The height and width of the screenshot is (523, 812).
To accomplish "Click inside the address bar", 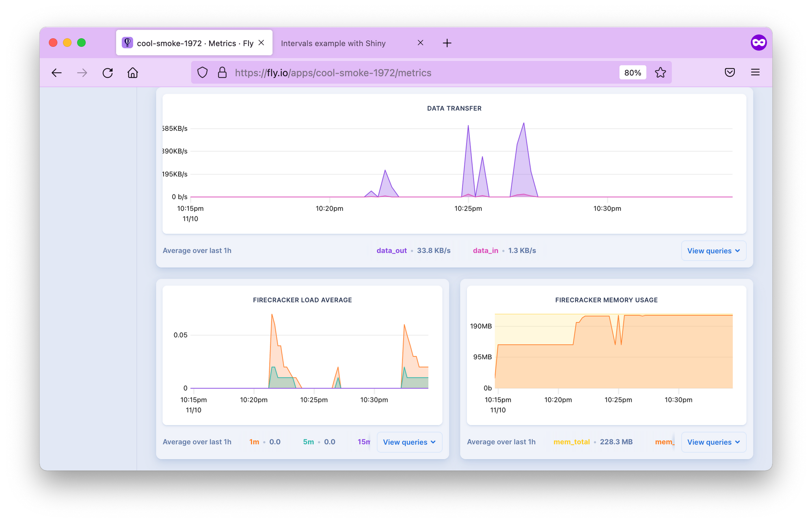I will (x=406, y=72).
